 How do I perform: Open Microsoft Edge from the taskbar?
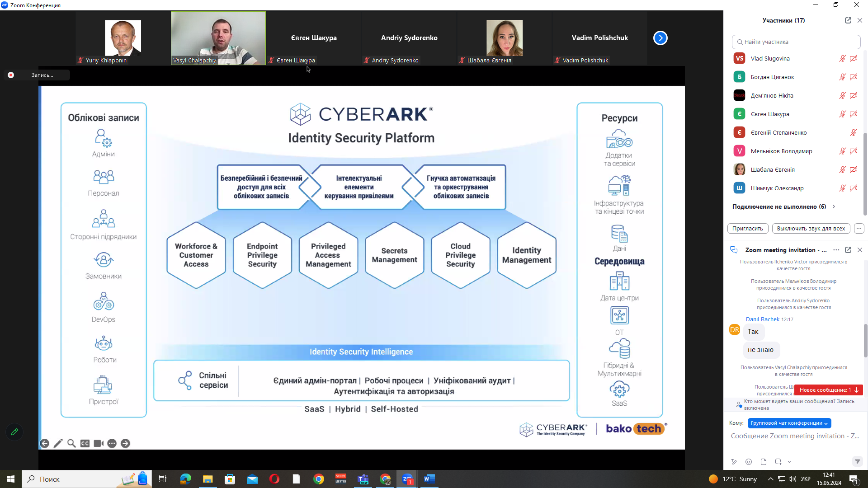click(185, 479)
